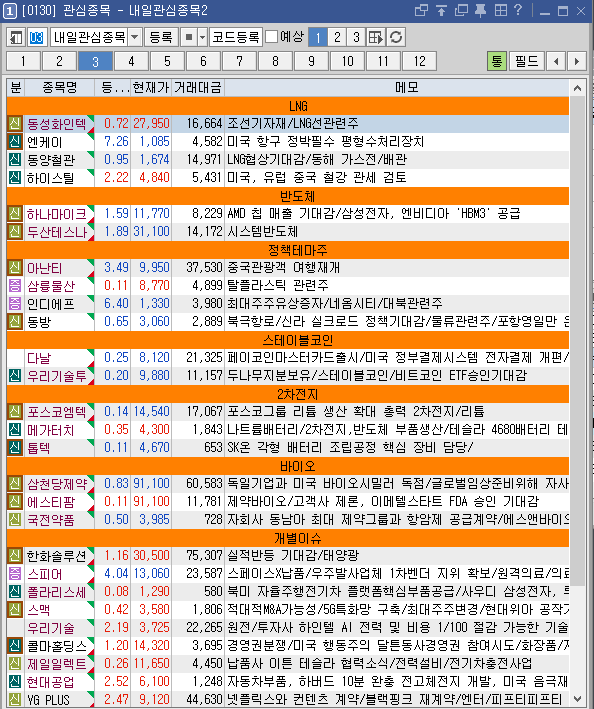Click the 신 badge beside 한화솔루션

click(15, 555)
